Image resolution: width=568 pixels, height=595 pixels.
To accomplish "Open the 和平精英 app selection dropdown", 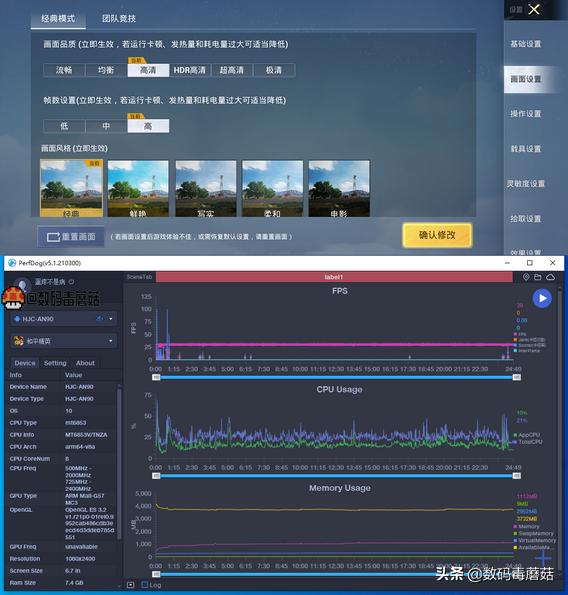I will click(64, 341).
